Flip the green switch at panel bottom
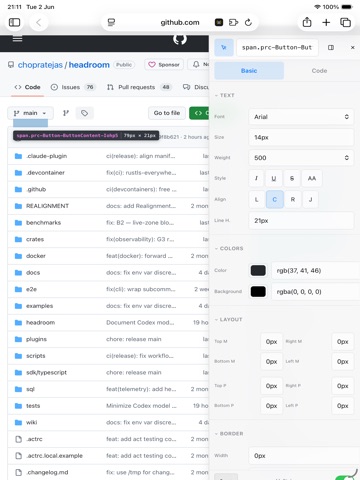360x480 pixels. click(x=346, y=477)
